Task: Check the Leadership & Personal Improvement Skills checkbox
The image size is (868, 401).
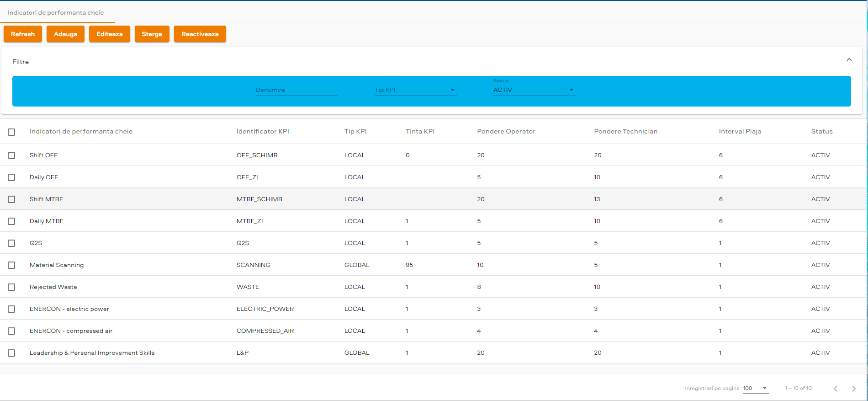Action: tap(11, 353)
